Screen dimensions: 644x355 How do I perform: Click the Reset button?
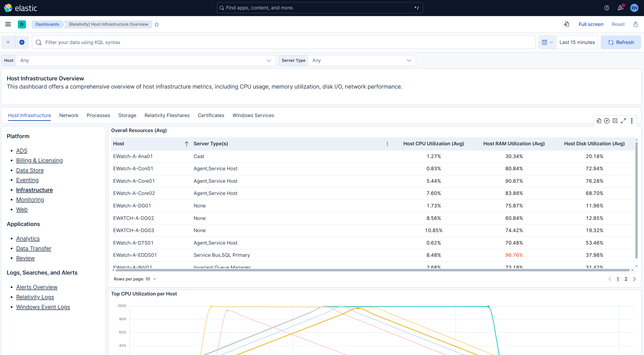coord(618,24)
